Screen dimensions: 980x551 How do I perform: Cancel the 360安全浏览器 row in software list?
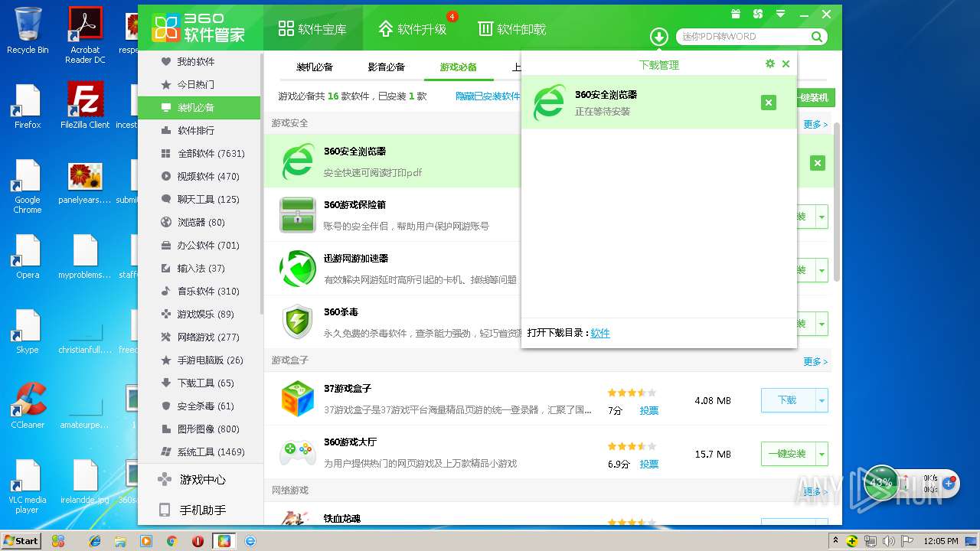click(x=818, y=163)
